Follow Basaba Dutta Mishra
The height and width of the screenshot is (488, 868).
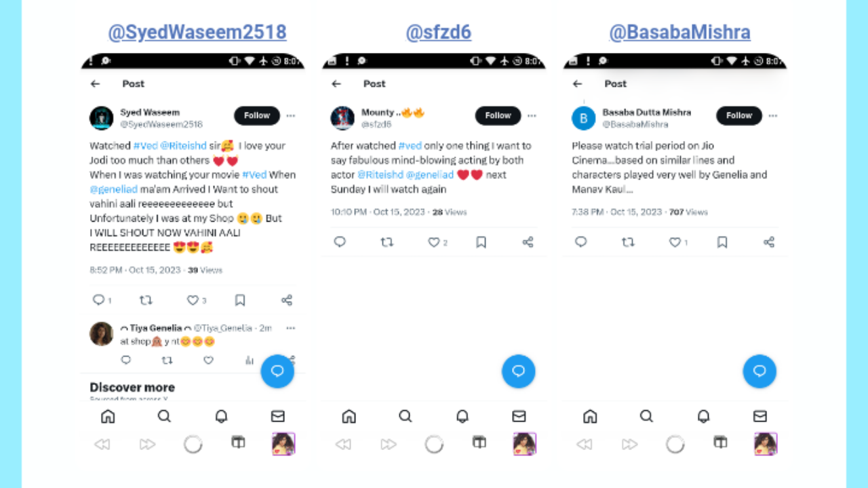(x=739, y=116)
